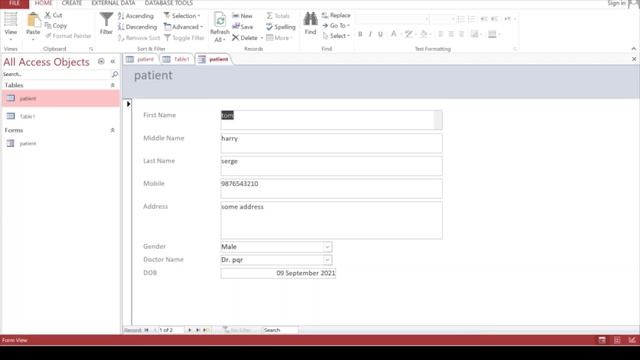Viewport: 640px width, 360px height.
Task: Click the navigation pane Search box
Action: coord(57,74)
